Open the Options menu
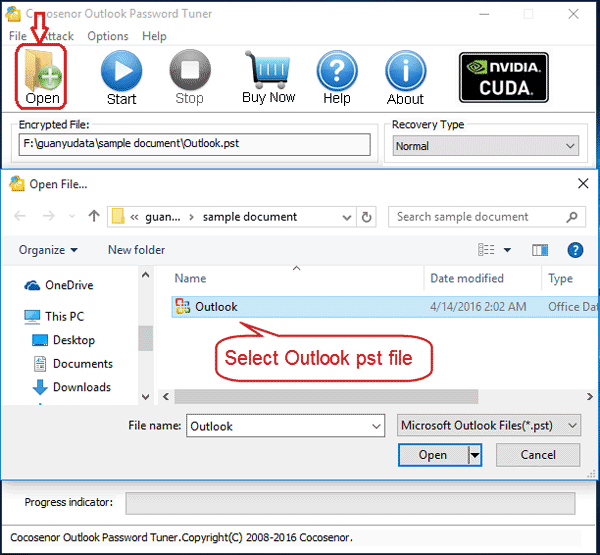The width and height of the screenshot is (600, 555). pos(108,36)
